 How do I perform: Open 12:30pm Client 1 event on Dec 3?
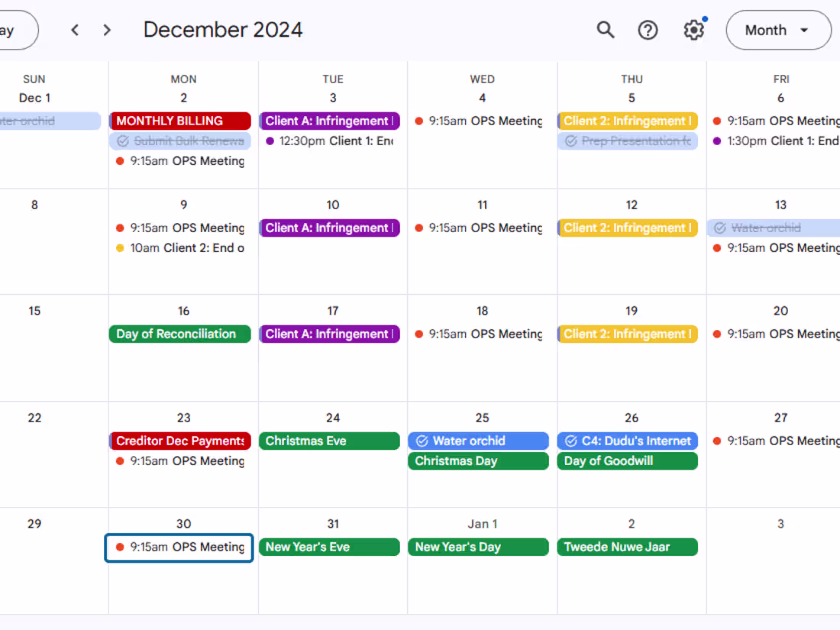329,141
